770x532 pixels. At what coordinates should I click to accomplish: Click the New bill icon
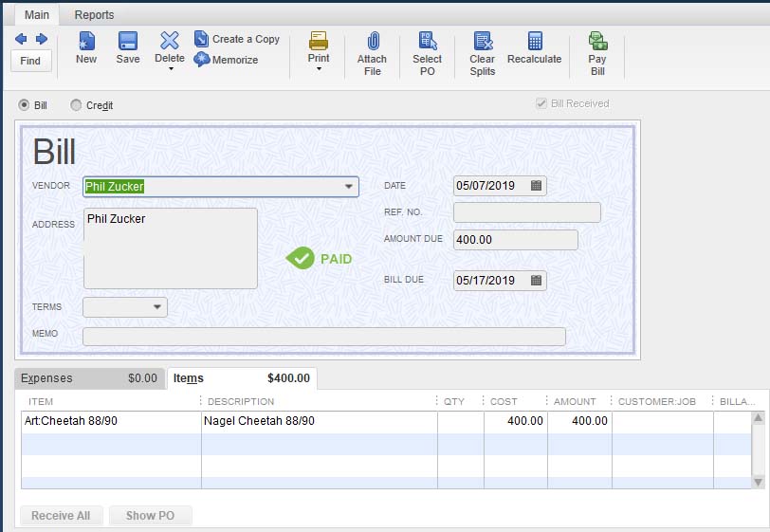tap(86, 41)
